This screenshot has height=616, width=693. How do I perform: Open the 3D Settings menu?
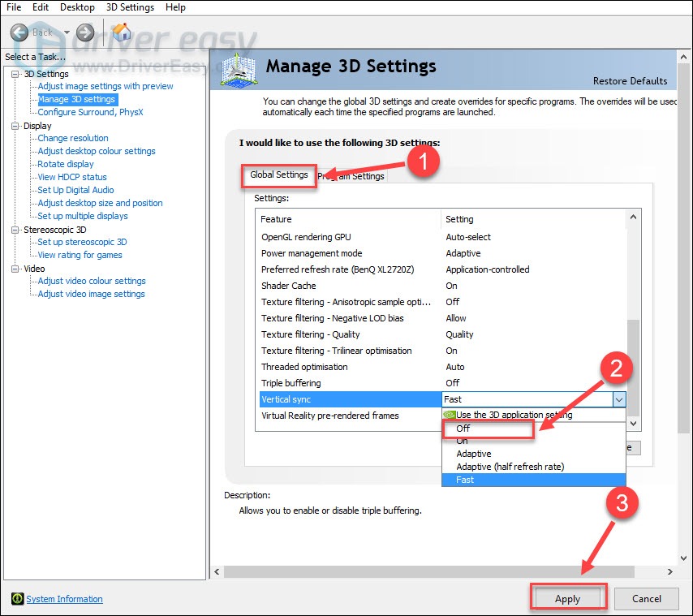(130, 7)
